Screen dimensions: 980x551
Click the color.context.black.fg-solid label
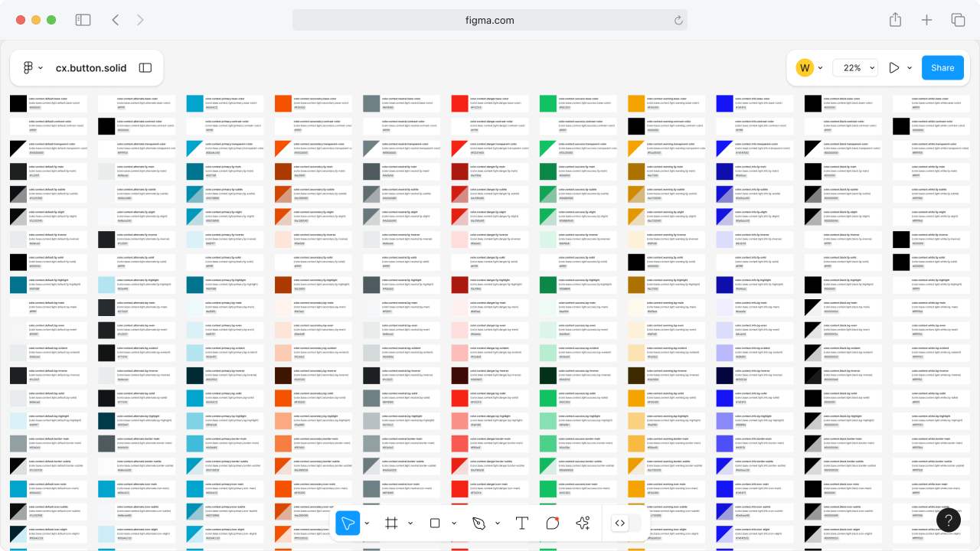coord(841,256)
